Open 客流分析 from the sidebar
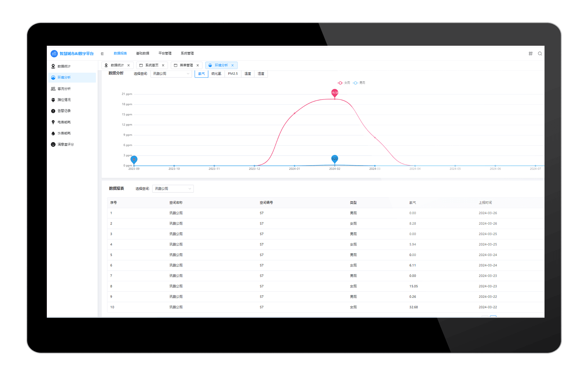Image resolution: width=588 pixels, height=376 pixels. tap(64, 89)
